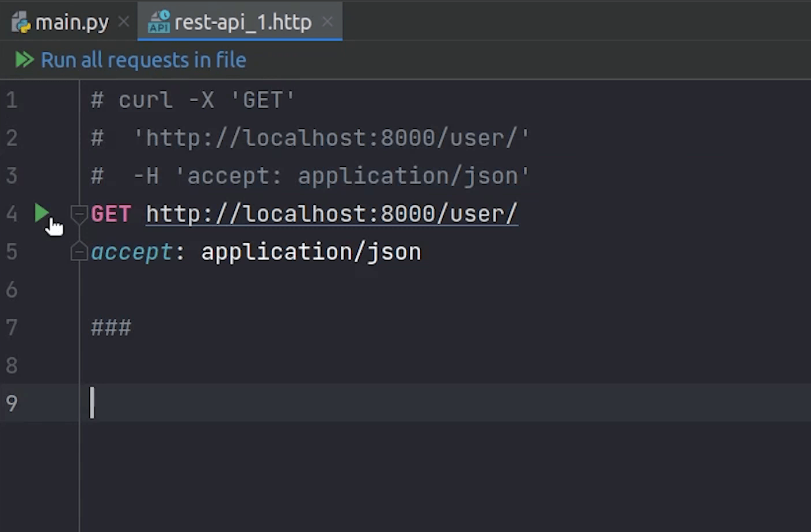This screenshot has width=811, height=532.
Task: Select the GET method keyword on line 4
Action: (x=111, y=213)
